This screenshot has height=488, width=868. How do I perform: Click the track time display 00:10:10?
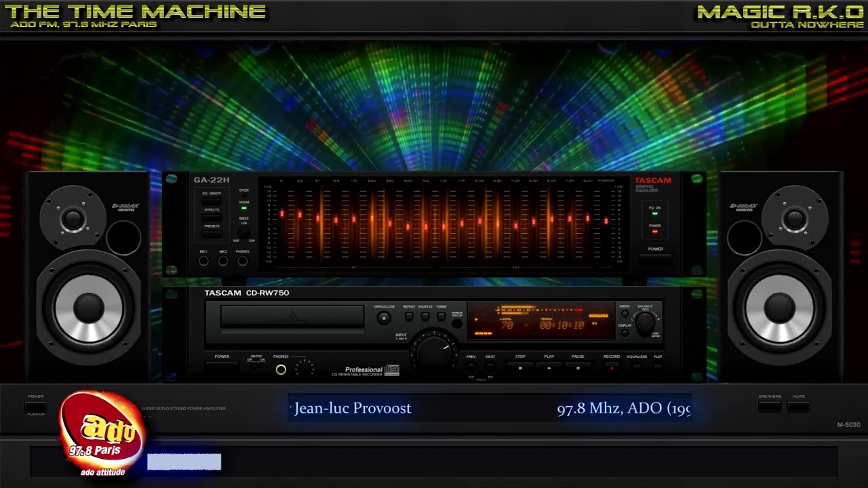562,325
